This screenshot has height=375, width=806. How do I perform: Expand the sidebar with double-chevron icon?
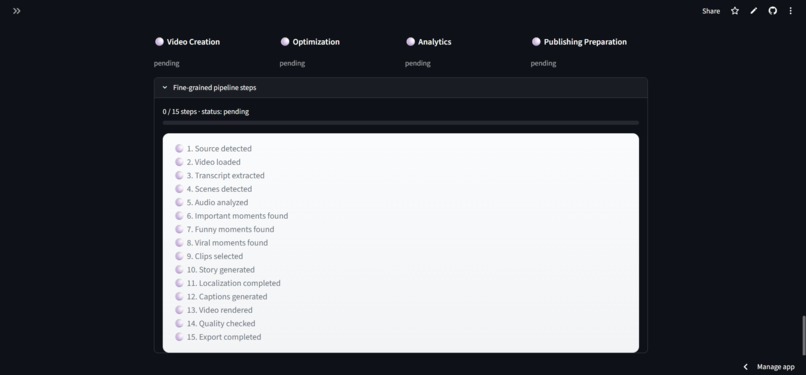(16, 11)
